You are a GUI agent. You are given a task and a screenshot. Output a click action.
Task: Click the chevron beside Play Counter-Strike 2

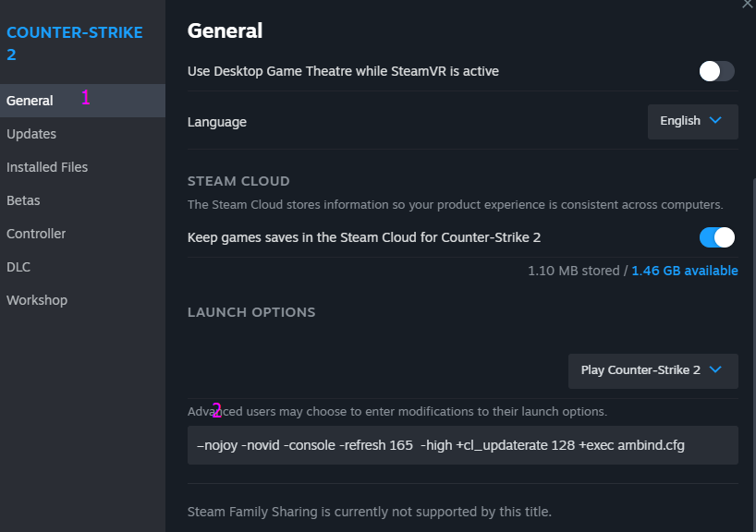715,370
